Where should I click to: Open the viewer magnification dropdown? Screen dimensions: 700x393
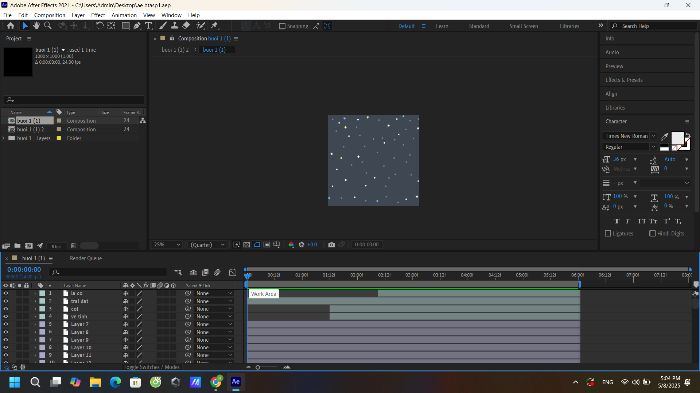(167, 245)
